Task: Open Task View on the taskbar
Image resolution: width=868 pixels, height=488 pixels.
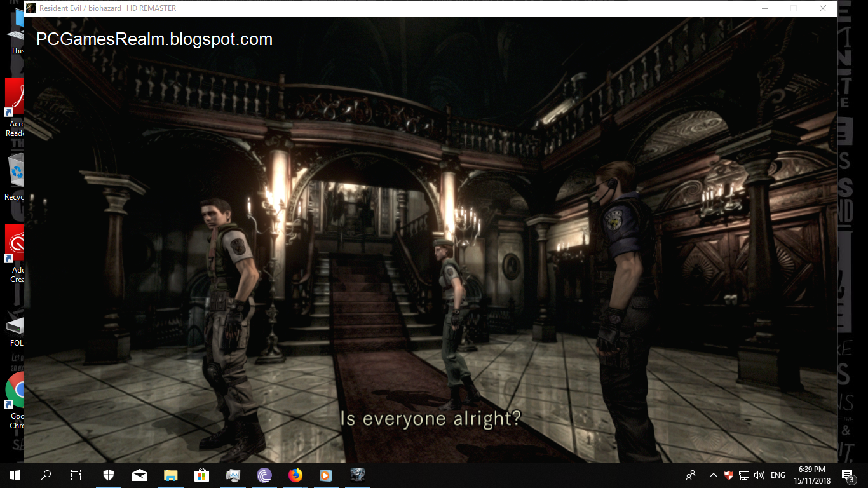Action: point(76,475)
